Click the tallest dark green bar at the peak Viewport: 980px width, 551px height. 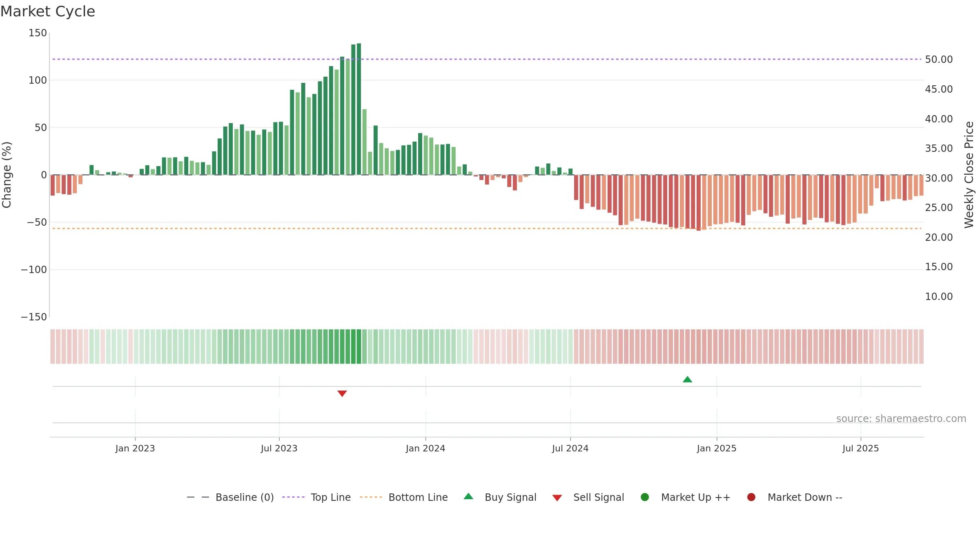[359, 109]
